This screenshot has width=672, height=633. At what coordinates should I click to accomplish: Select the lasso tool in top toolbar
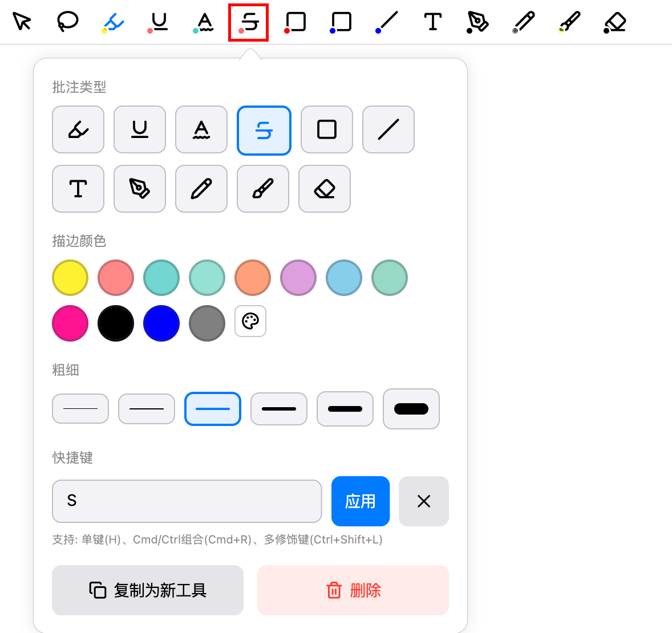point(67,22)
